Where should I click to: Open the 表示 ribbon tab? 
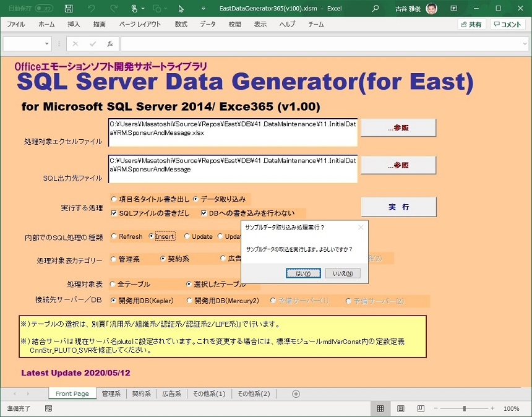click(260, 24)
